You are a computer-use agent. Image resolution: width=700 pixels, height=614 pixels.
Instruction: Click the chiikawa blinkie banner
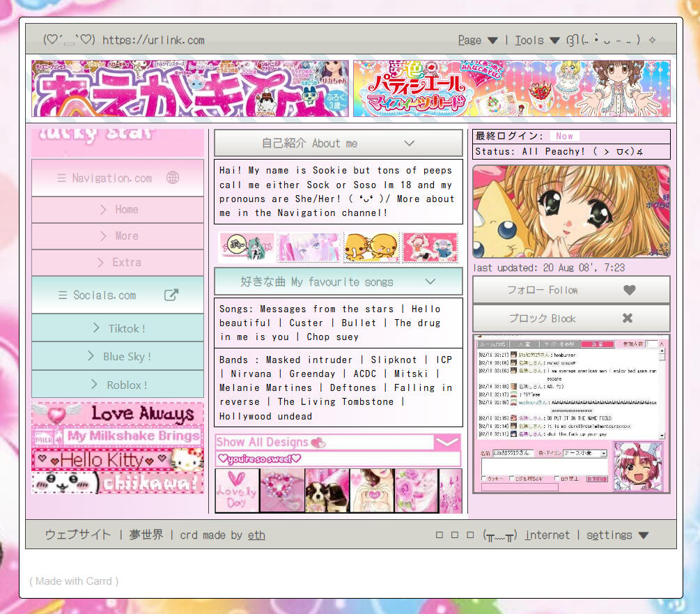[x=118, y=483]
